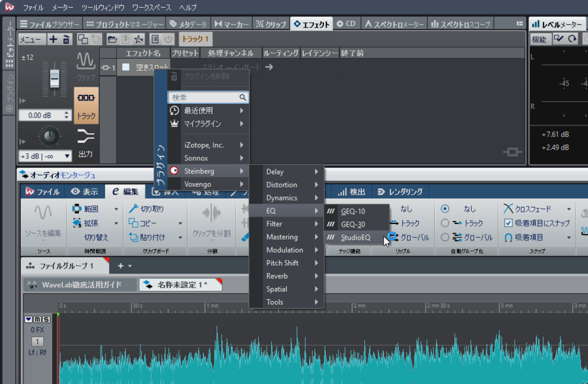Expand the 最近使用 submenu
Viewport: 588px width, 384px height.
(208, 110)
